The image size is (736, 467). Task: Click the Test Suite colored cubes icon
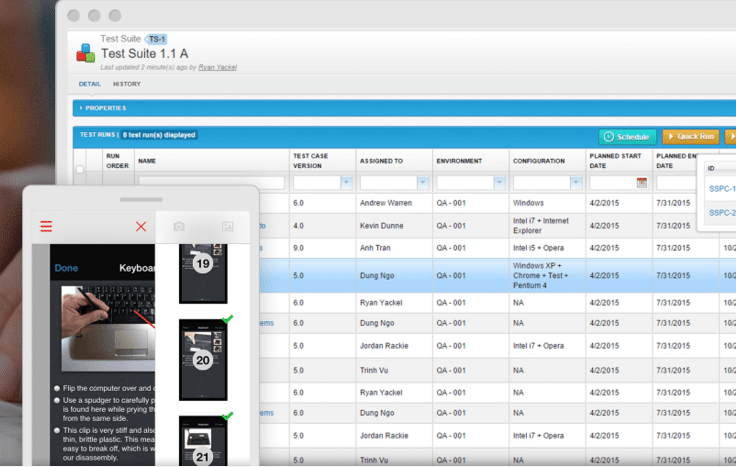click(85, 53)
